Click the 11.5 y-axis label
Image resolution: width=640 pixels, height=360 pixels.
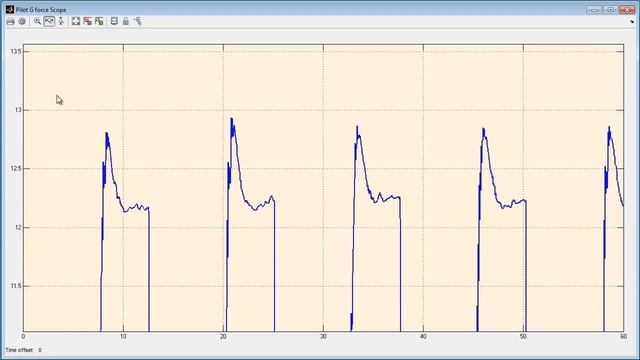16,286
